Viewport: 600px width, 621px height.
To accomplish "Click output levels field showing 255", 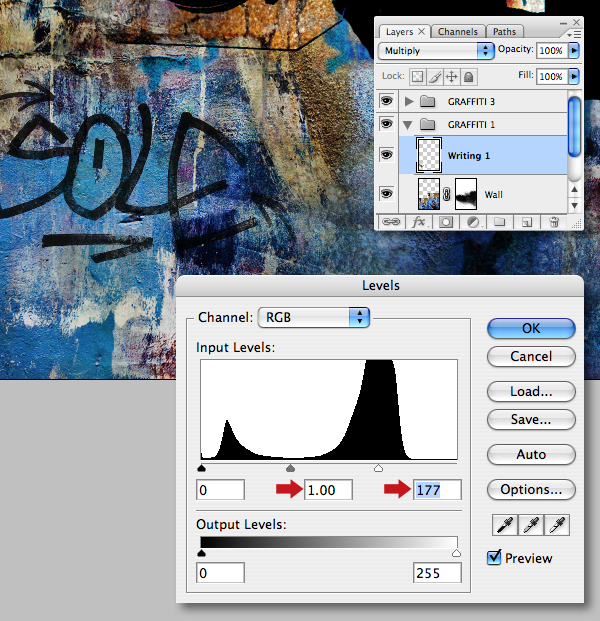I will pyautogui.click(x=437, y=573).
